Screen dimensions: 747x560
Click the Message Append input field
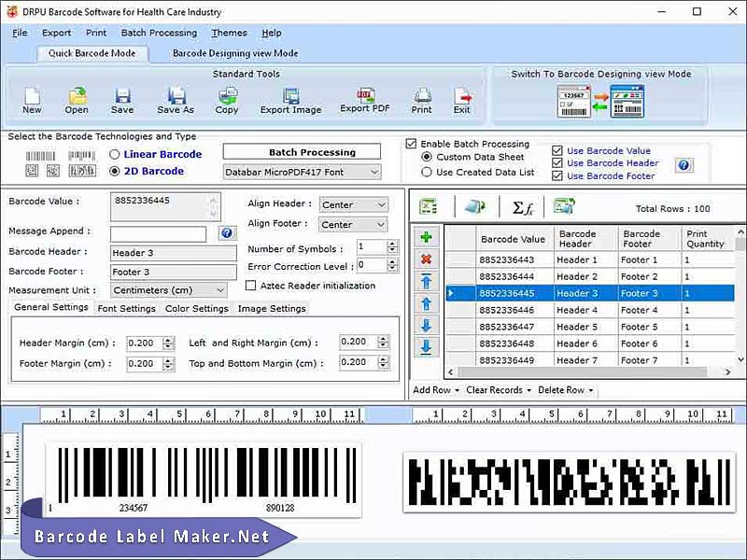158,234
